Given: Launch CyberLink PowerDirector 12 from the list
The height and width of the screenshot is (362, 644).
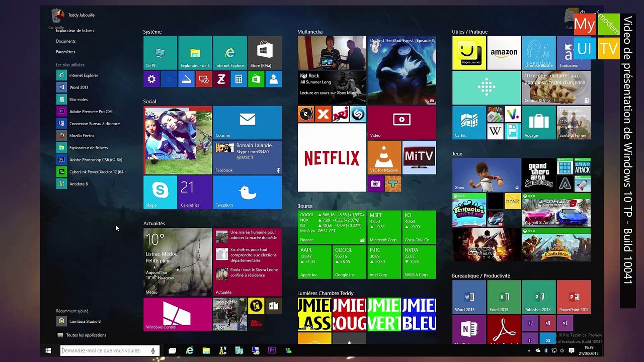Looking at the screenshot, I should tap(91, 172).
